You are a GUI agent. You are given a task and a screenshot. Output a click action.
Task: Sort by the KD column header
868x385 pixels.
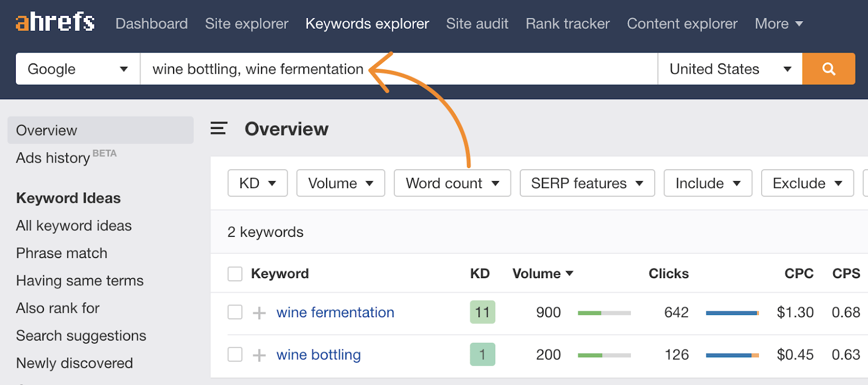480,274
